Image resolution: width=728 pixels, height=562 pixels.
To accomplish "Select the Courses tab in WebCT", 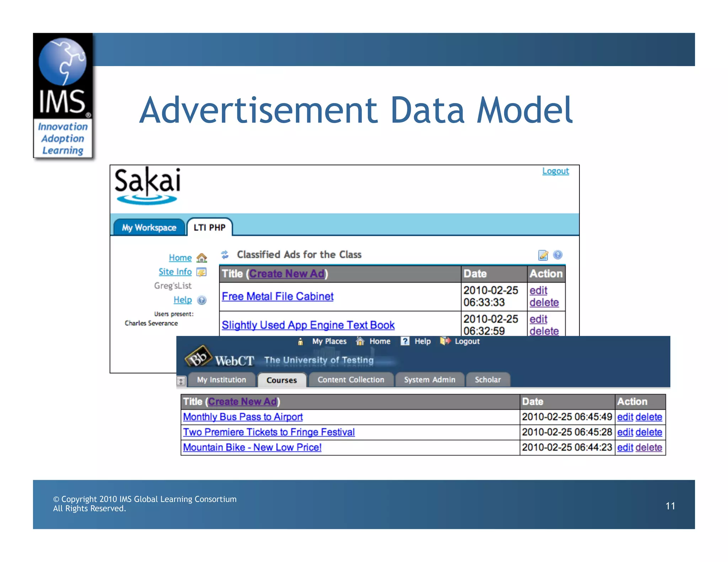I will pyautogui.click(x=282, y=380).
